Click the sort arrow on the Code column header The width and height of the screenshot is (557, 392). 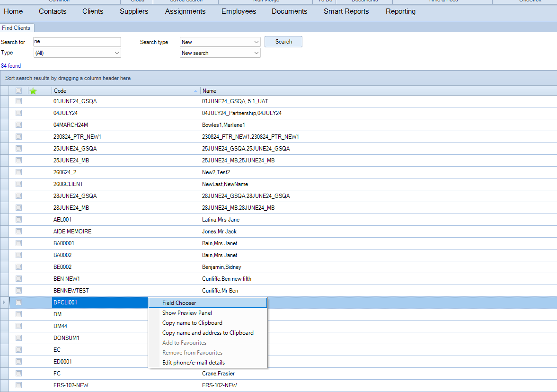tap(196, 91)
